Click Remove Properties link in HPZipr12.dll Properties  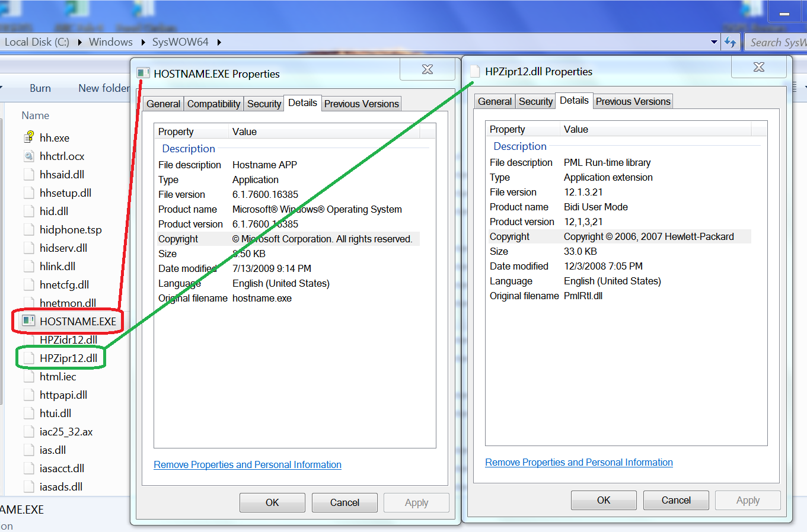(579, 462)
